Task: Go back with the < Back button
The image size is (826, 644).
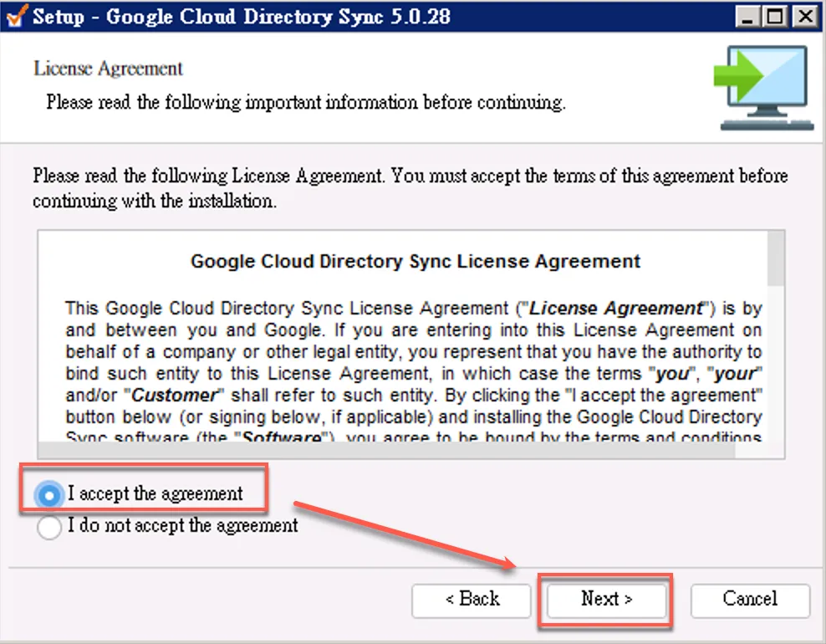Action: coord(472,600)
